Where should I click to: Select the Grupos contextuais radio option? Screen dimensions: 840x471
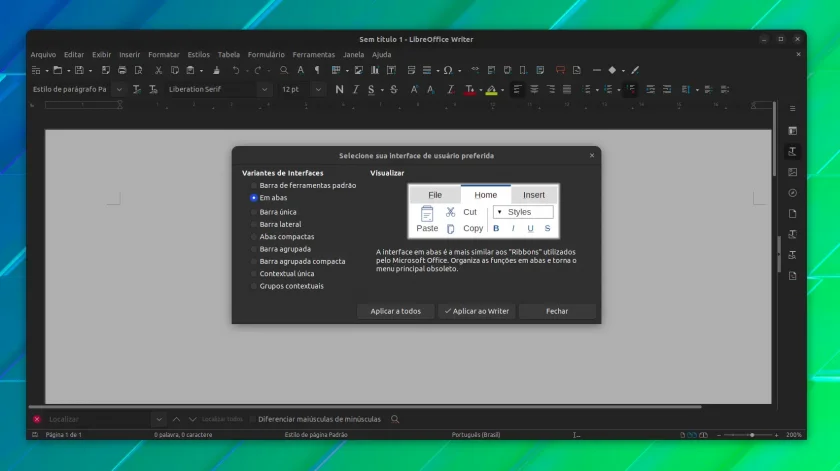tap(287, 286)
